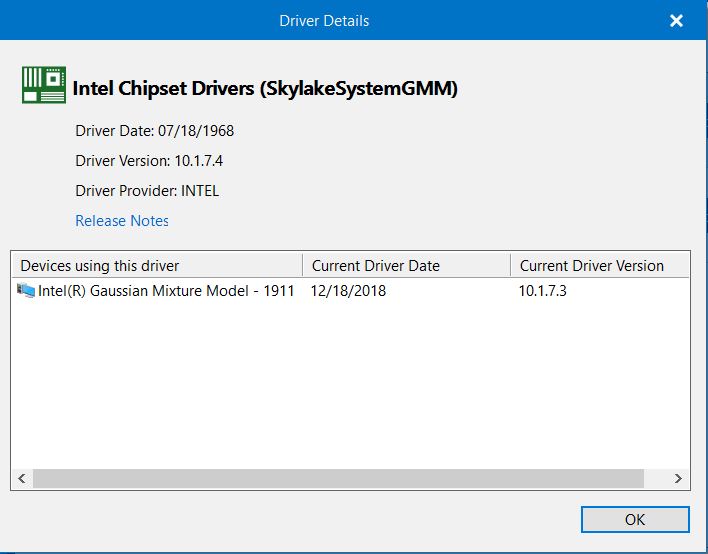Click the Gaussian Mixture Model device icon

pyautogui.click(x=26, y=290)
